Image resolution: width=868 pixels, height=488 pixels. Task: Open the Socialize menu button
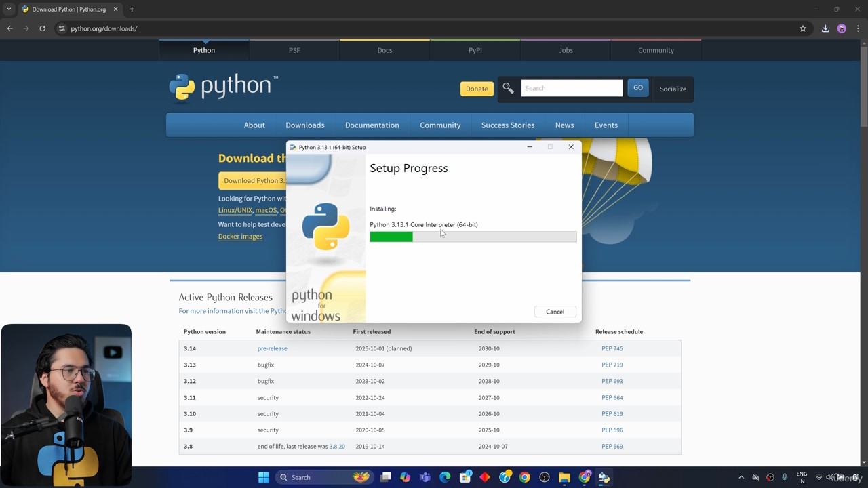tap(673, 89)
